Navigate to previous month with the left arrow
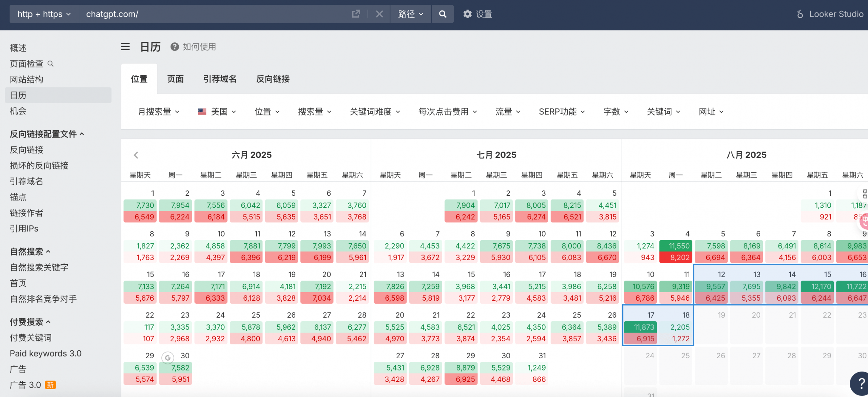 pos(136,155)
